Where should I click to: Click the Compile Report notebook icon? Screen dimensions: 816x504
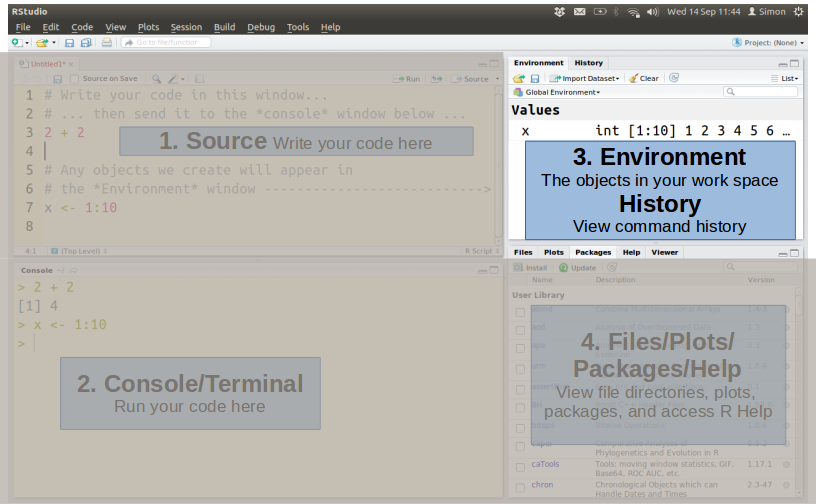pyautogui.click(x=199, y=79)
